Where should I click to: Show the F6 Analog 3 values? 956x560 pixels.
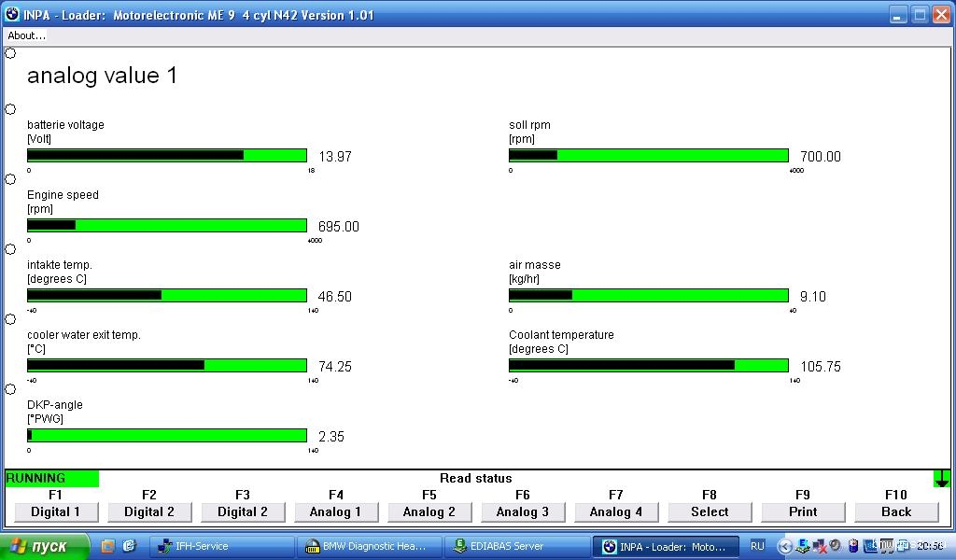[x=523, y=511]
